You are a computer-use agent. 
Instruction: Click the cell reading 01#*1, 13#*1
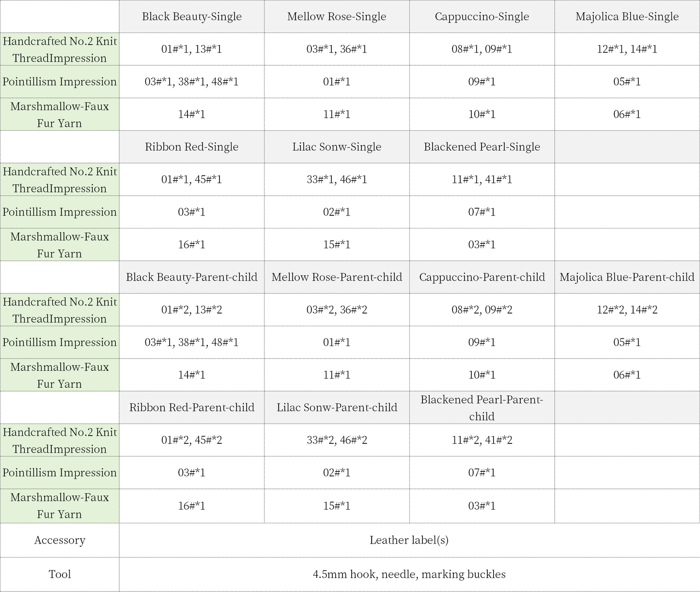tap(191, 49)
